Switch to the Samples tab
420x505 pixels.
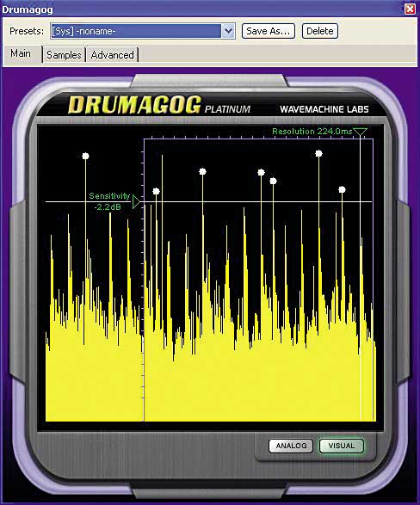[64, 55]
